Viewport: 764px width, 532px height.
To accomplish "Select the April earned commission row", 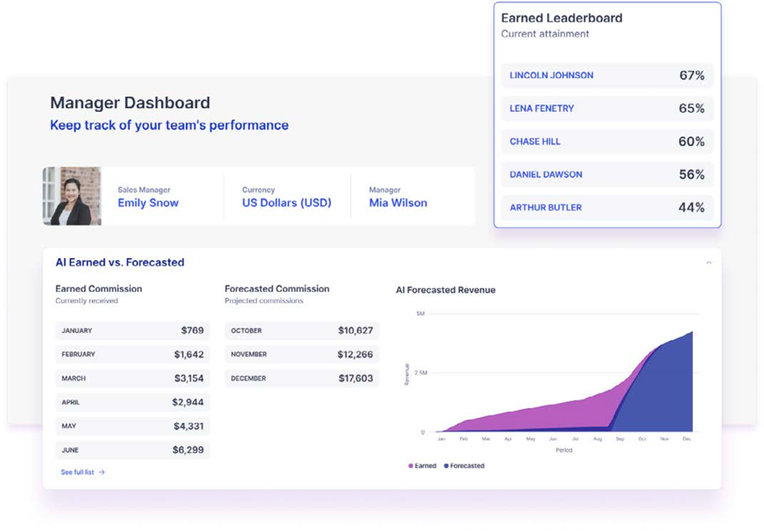I will click(132, 402).
